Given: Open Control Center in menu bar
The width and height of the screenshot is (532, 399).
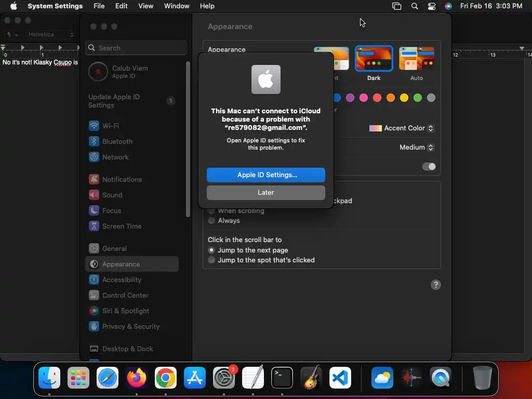Looking at the screenshot, I should (x=432, y=6).
